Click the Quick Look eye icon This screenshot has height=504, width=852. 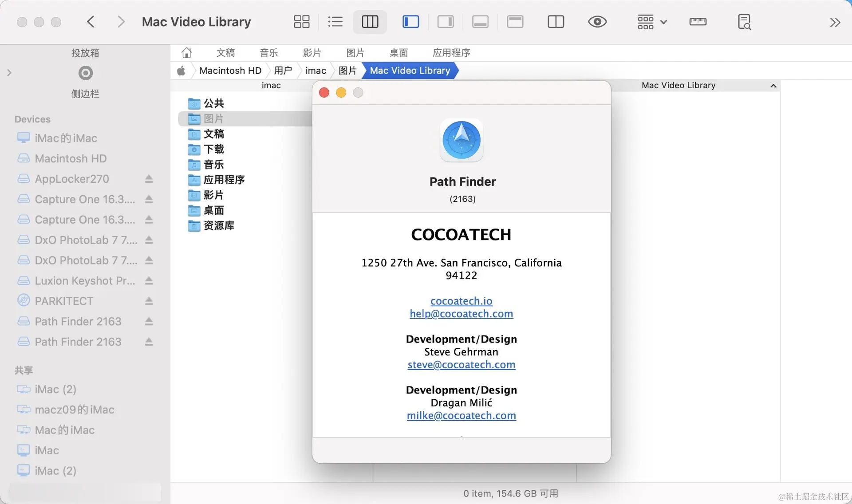pos(597,22)
